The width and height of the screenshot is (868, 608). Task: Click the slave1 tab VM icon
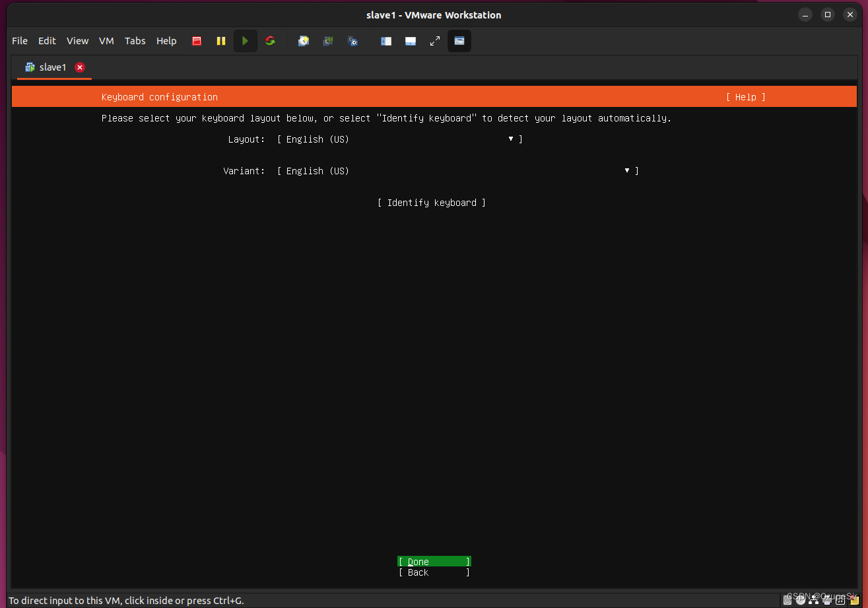30,67
